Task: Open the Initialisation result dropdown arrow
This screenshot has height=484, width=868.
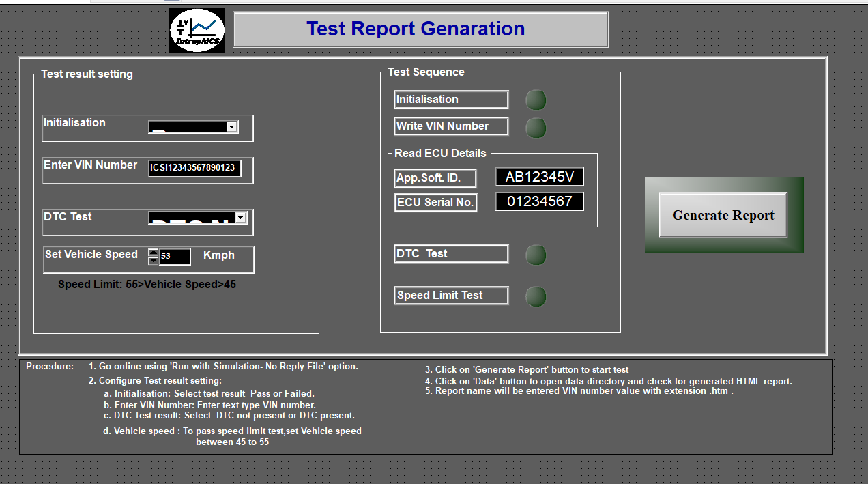Action: pos(232,127)
